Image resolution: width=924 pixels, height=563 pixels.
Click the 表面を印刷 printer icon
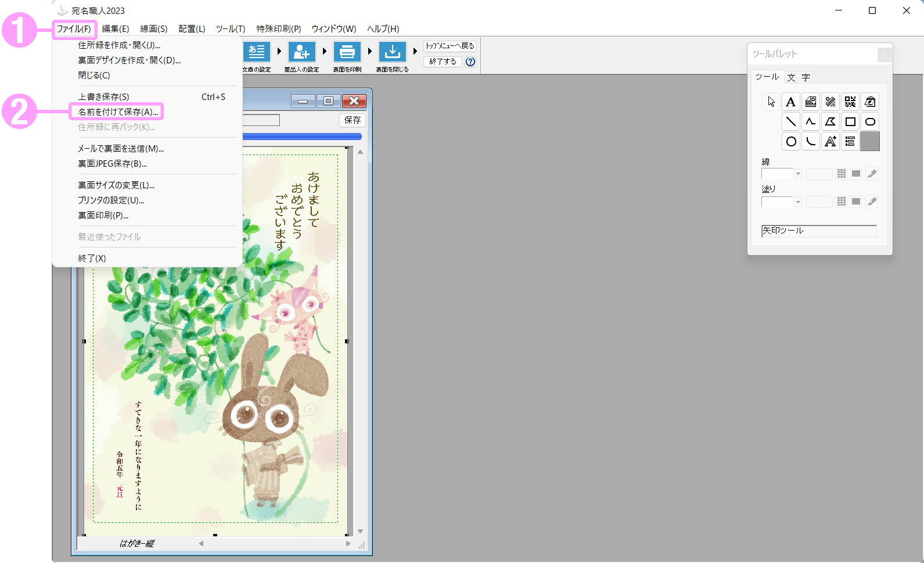(347, 52)
